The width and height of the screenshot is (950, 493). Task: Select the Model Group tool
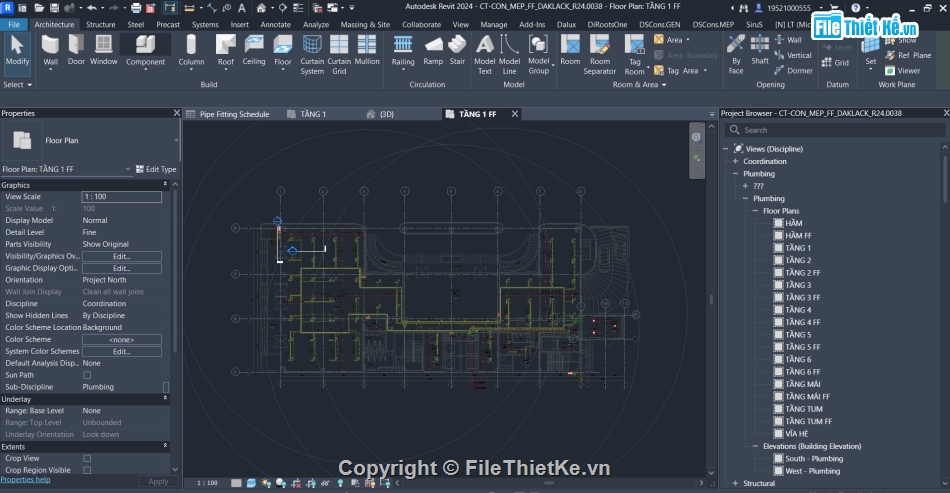coord(539,55)
